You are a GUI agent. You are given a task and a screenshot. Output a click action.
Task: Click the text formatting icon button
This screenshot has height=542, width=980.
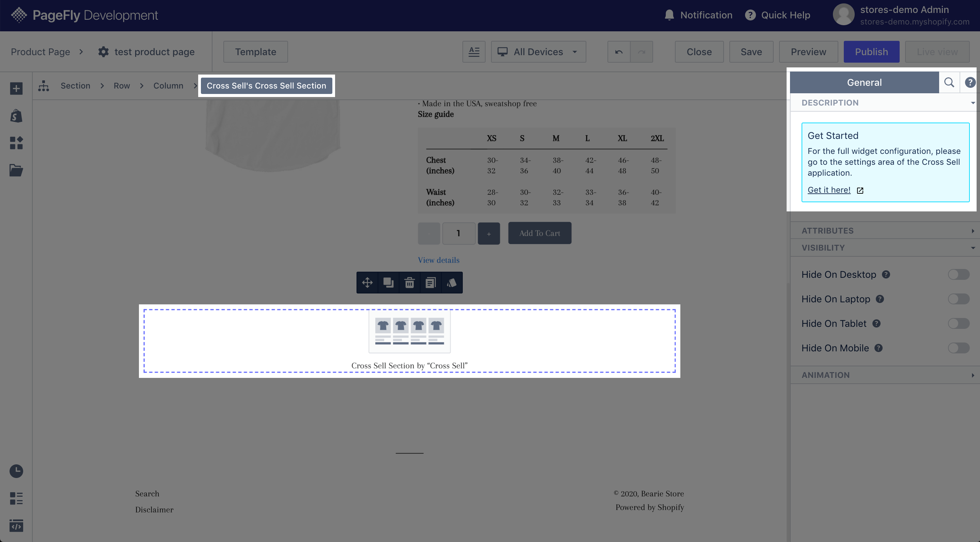pos(474,52)
